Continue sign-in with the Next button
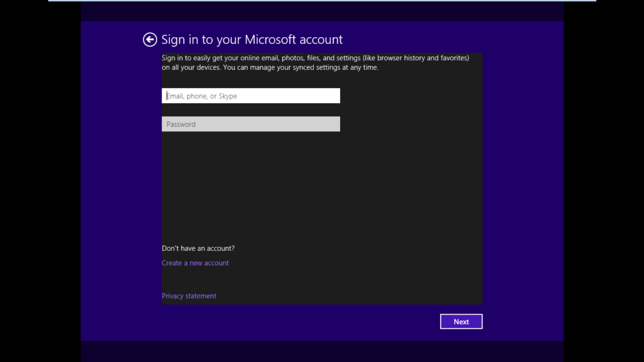644x362 pixels. (461, 322)
